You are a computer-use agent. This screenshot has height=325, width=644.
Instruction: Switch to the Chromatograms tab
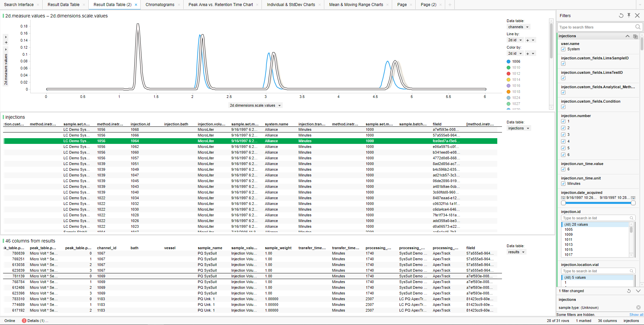[x=160, y=5]
